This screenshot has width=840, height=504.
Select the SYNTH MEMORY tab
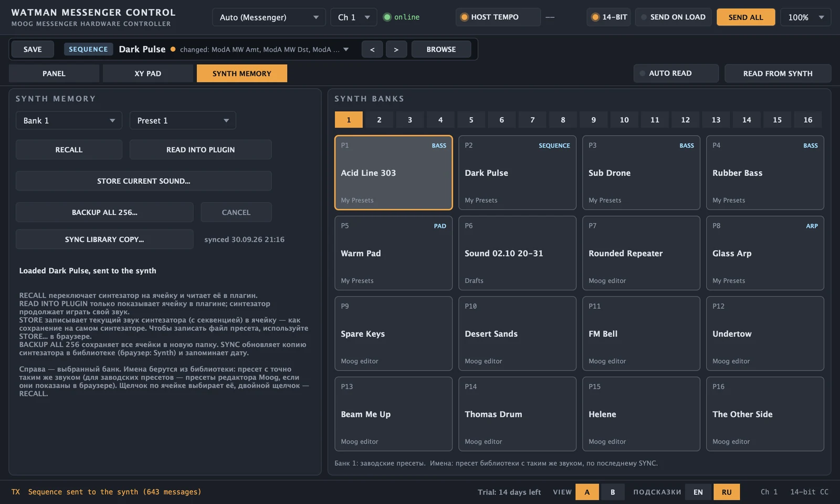click(x=242, y=73)
